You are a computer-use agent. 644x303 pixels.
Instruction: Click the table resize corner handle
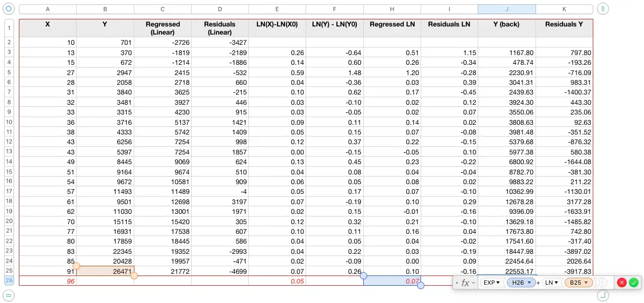[602, 295]
